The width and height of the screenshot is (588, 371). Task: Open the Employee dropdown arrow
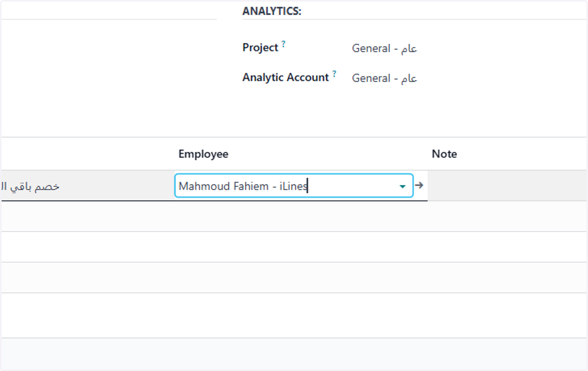click(x=402, y=186)
